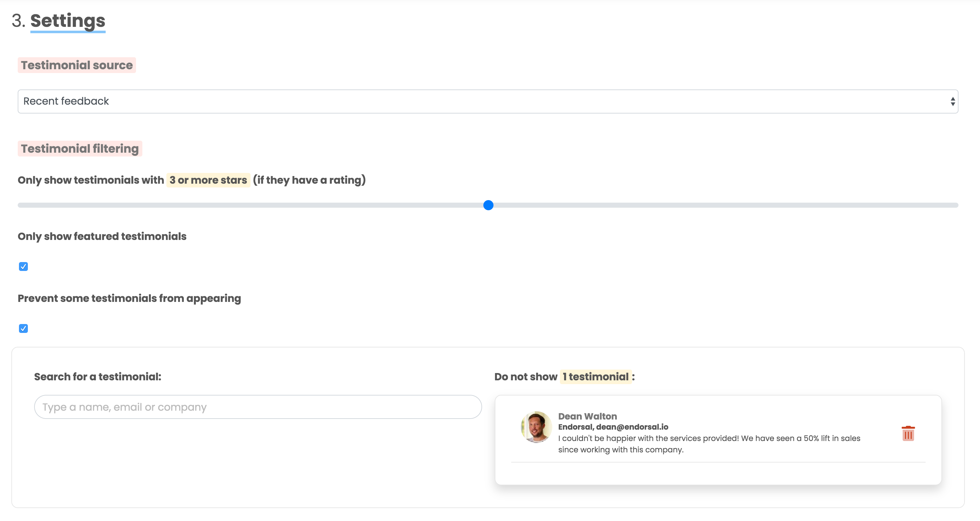This screenshot has height=521, width=980.
Task: Open the Testimonial source dropdown
Action: point(488,101)
